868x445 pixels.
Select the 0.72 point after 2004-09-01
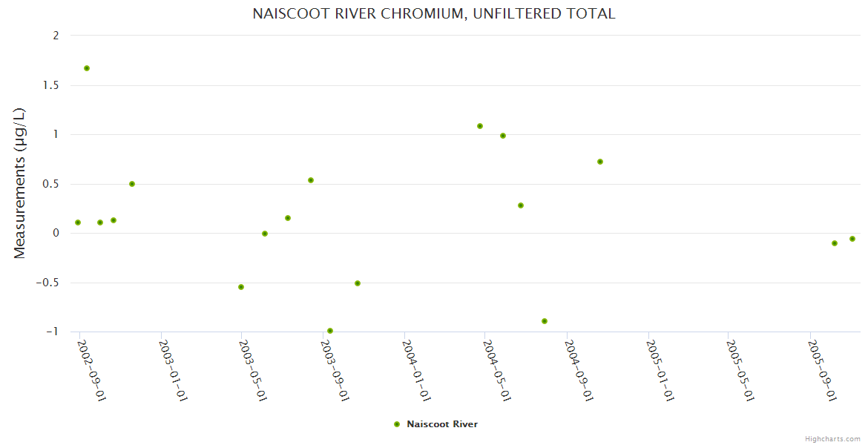pos(600,162)
